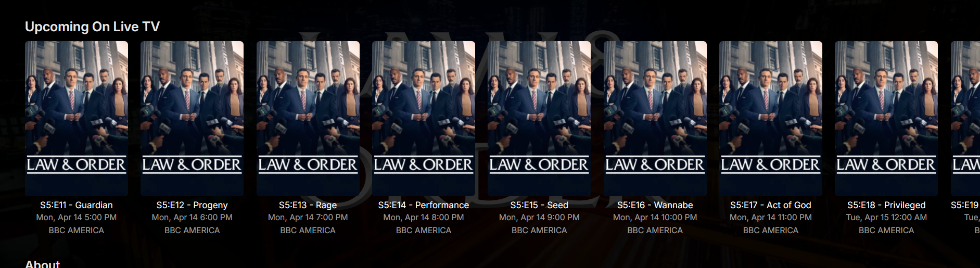This screenshot has width=980, height=268.
Task: Click the 'S5:E17 - Act of God' title
Action: (x=771, y=205)
